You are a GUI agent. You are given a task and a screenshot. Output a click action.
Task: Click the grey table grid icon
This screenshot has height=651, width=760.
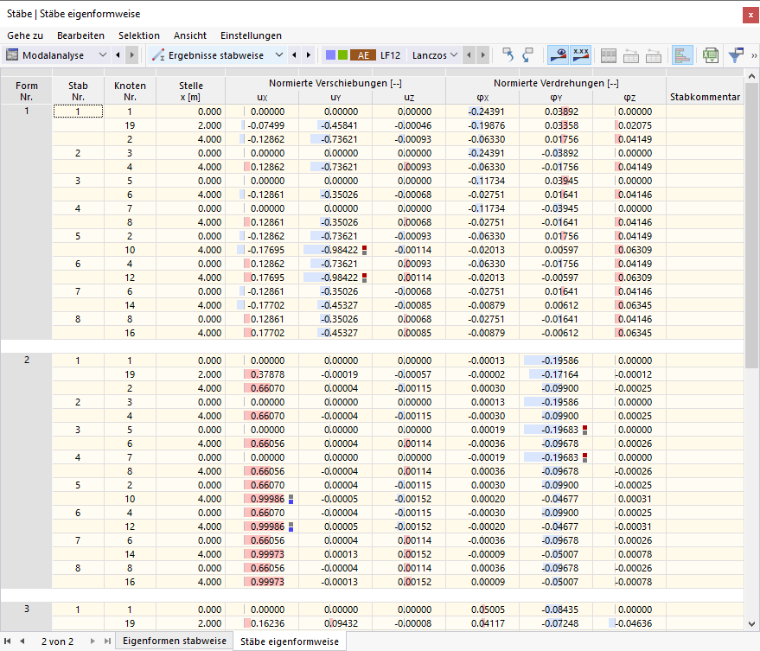click(608, 55)
